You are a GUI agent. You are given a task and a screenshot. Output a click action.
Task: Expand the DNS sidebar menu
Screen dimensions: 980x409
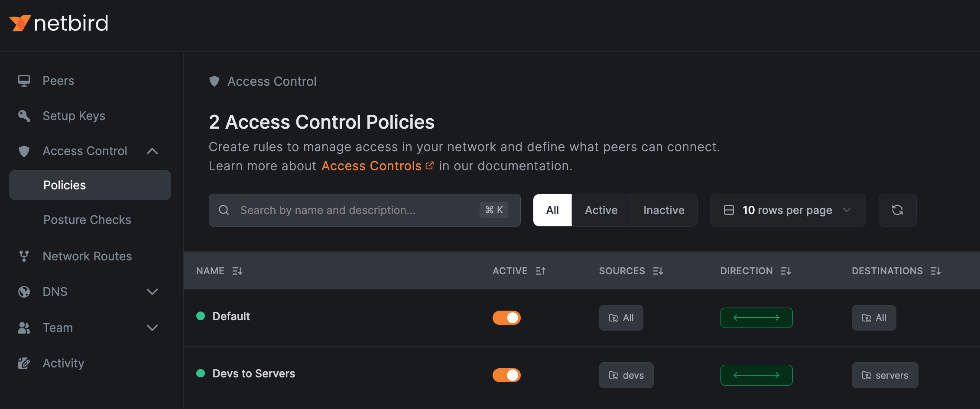point(152,292)
